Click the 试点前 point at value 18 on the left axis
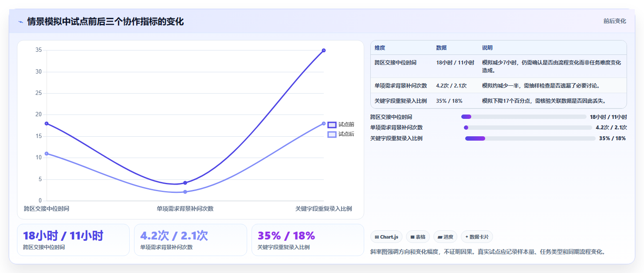Viewport: 644px width, 273px height. tap(47, 123)
